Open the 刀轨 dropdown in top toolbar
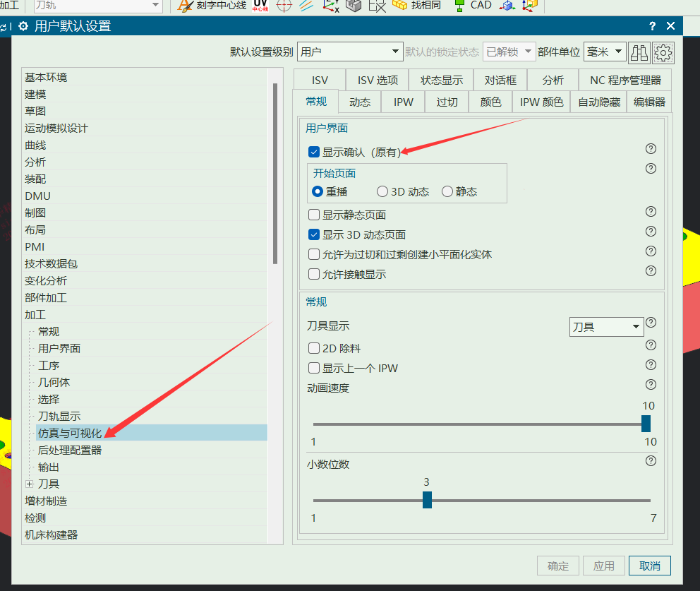 98,6
